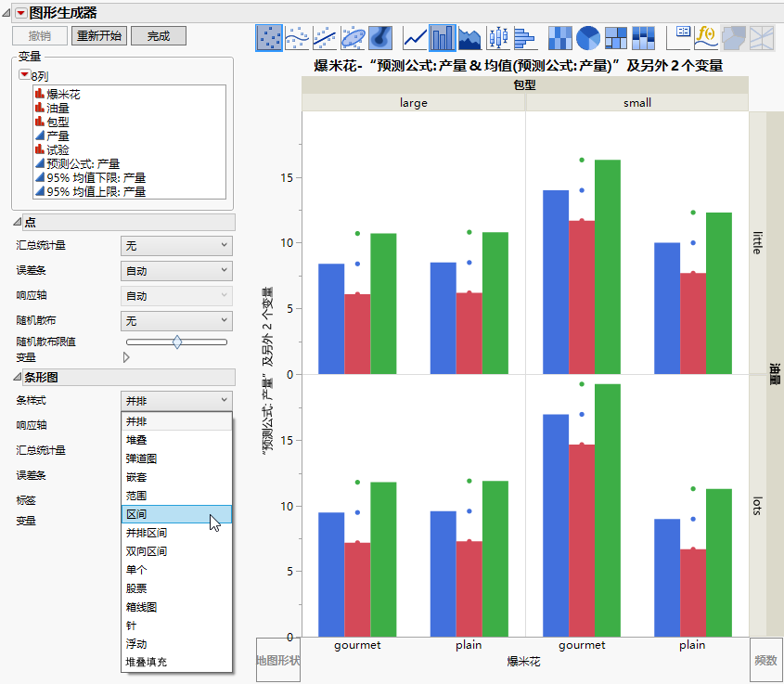Click the 随机散布限值 slider handle
The image size is (784, 684).
tap(177, 342)
